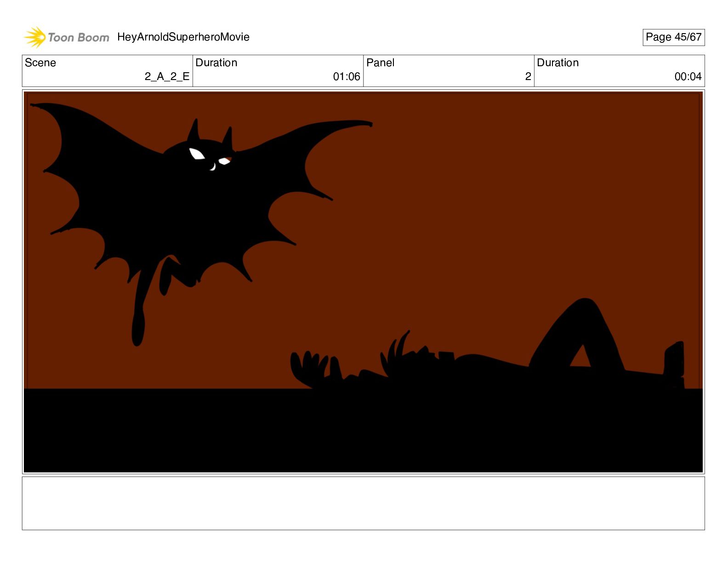Click the panel number value "2"
This screenshot has width=728, height=563.
coord(528,76)
